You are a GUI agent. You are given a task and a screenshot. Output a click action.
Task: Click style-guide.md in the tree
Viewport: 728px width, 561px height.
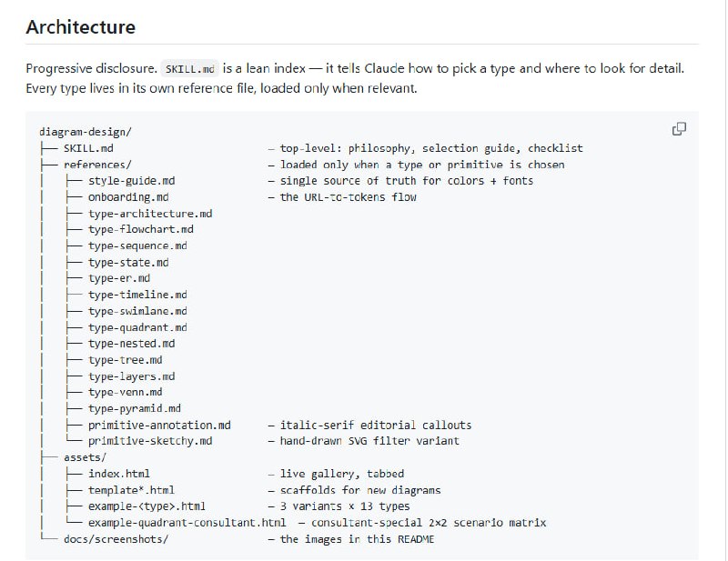pyautogui.click(x=131, y=181)
